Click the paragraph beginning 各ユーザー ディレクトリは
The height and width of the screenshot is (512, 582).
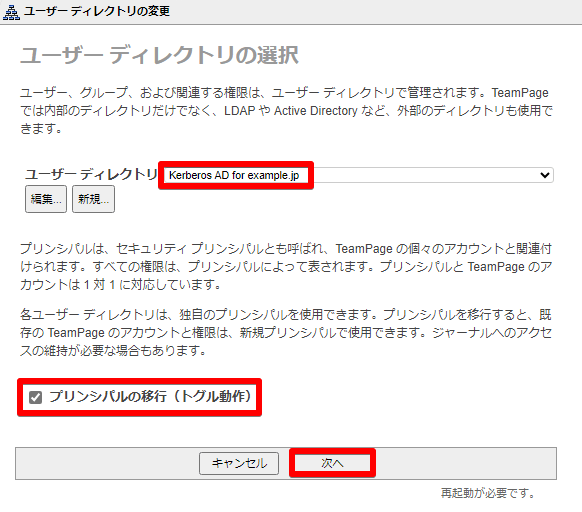coord(286,333)
